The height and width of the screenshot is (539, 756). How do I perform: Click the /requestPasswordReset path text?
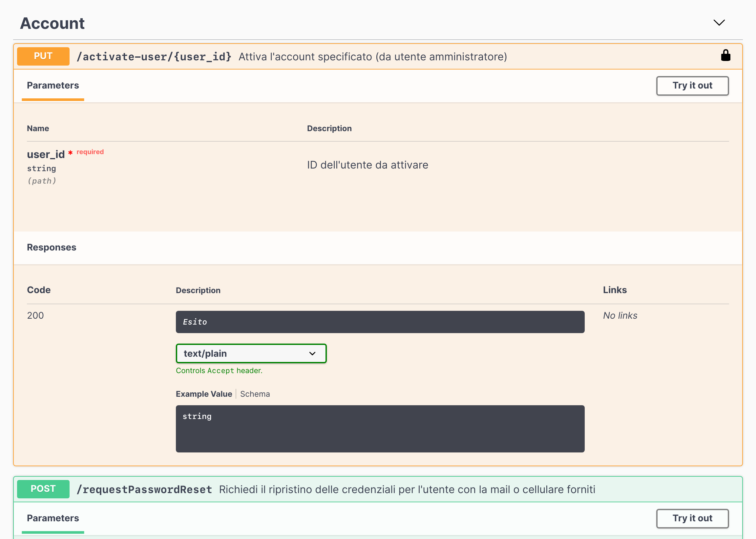point(144,489)
